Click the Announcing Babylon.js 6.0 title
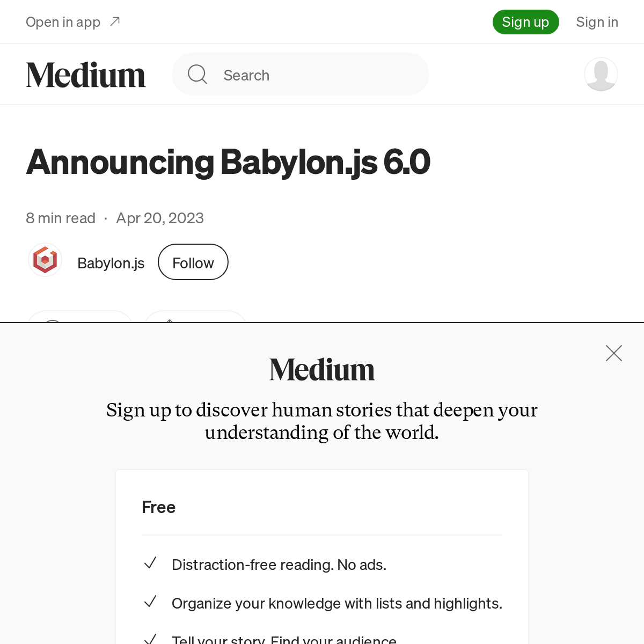 228,162
